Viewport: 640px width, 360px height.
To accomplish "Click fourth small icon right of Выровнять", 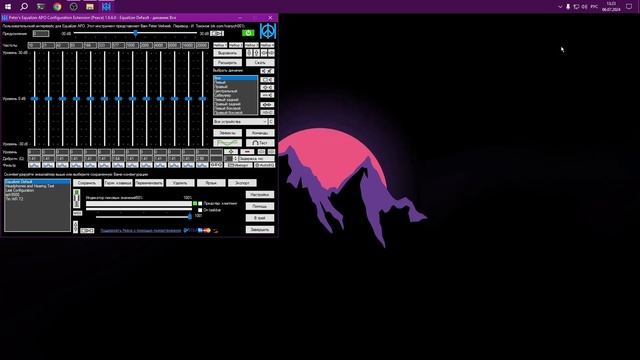I will pos(271,53).
